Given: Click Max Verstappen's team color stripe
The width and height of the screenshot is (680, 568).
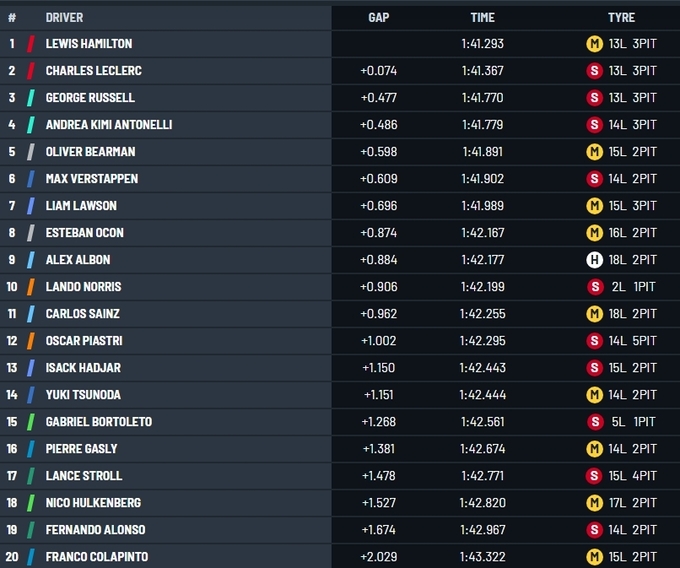Looking at the screenshot, I should point(31,179).
